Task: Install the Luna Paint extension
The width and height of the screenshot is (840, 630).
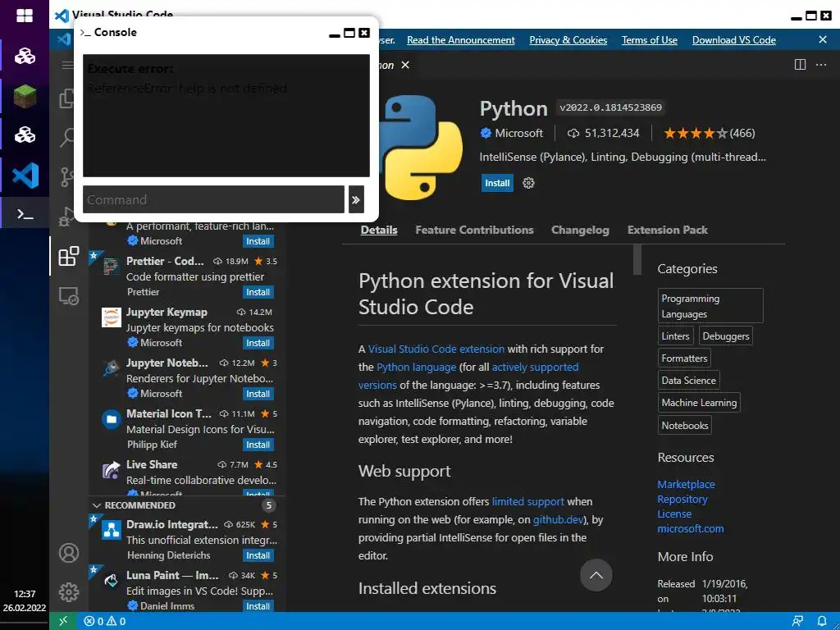Action: [258, 606]
